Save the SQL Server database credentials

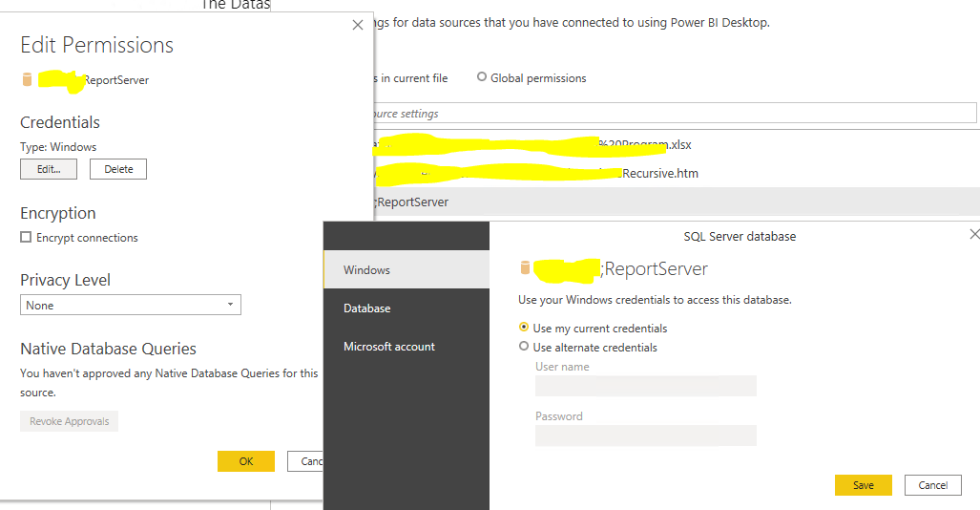click(864, 485)
